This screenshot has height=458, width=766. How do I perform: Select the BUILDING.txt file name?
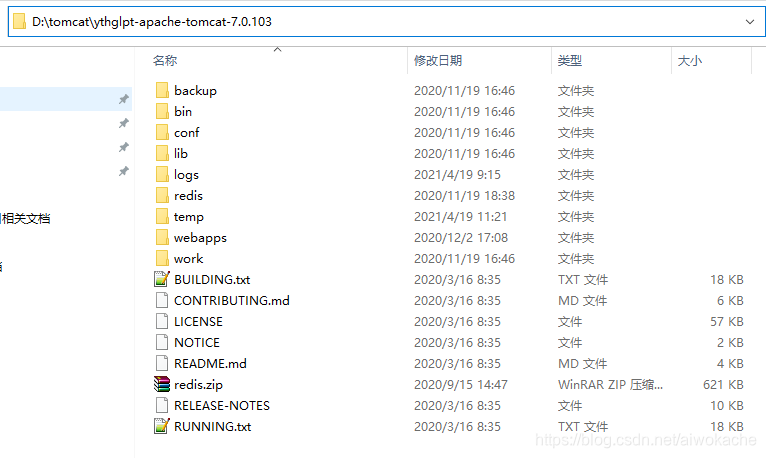coord(212,279)
